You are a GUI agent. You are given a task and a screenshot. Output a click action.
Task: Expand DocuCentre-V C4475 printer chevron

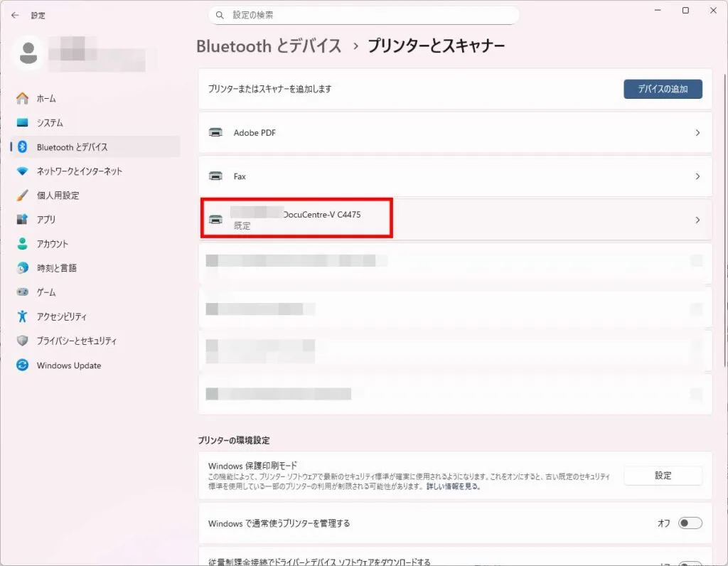pos(697,220)
